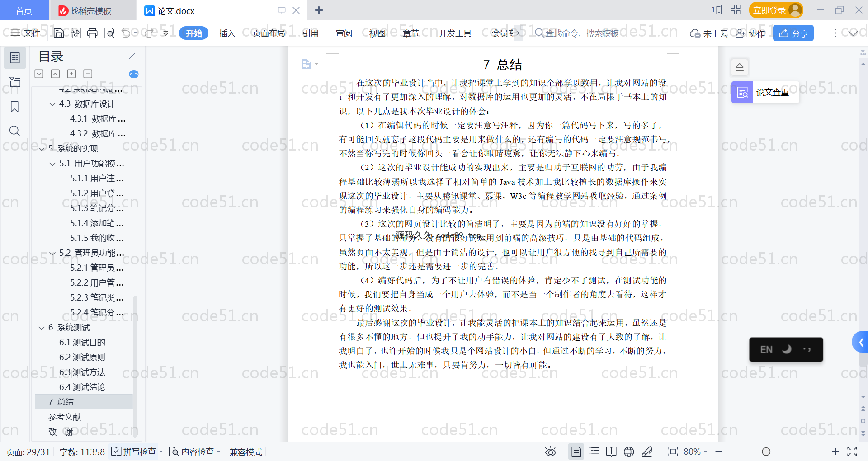Click the 协作 collaboration button

tap(750, 33)
